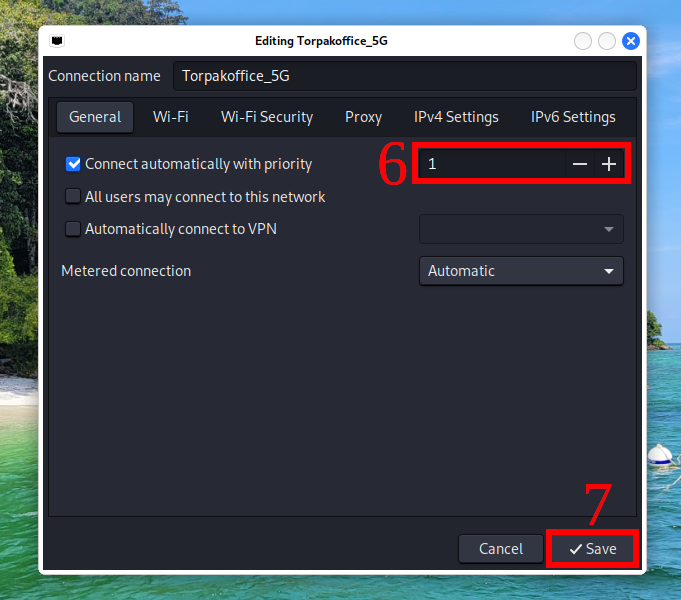Viewport: 681px width, 600px height.
Task: Focus the Connection name text field
Action: (x=405, y=76)
